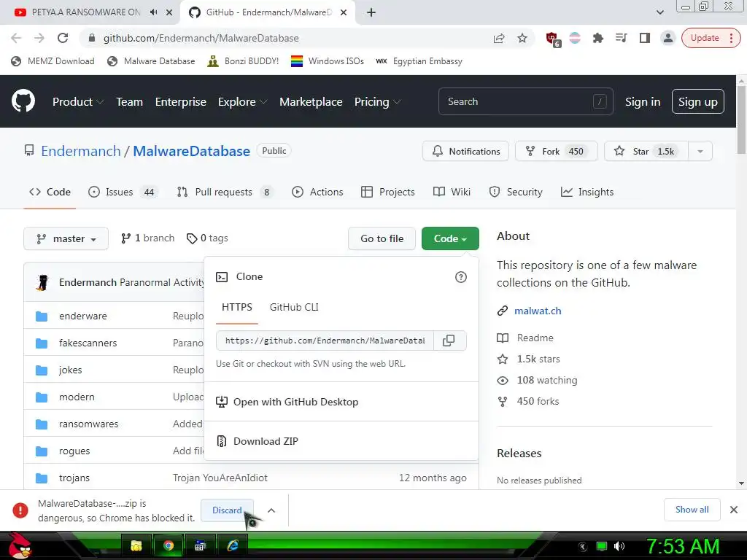Image resolution: width=747 pixels, height=560 pixels.
Task: Expand the Pricing dropdown menu
Action: click(x=377, y=101)
